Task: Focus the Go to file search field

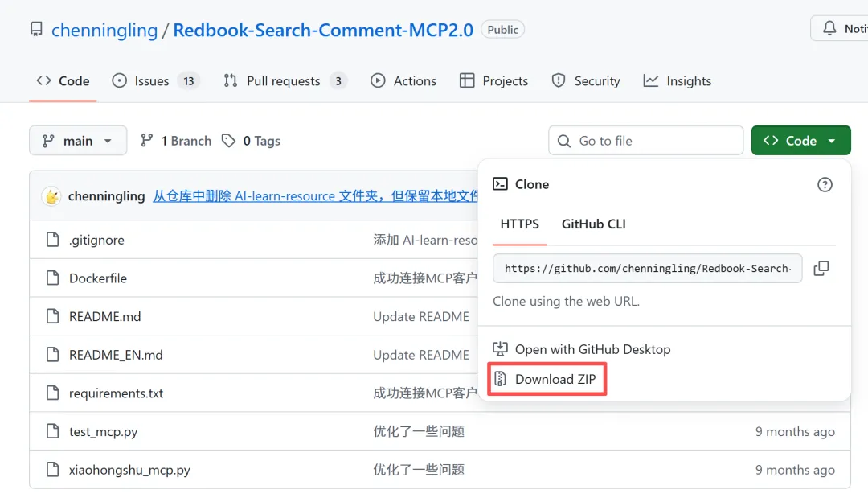Action: (645, 141)
